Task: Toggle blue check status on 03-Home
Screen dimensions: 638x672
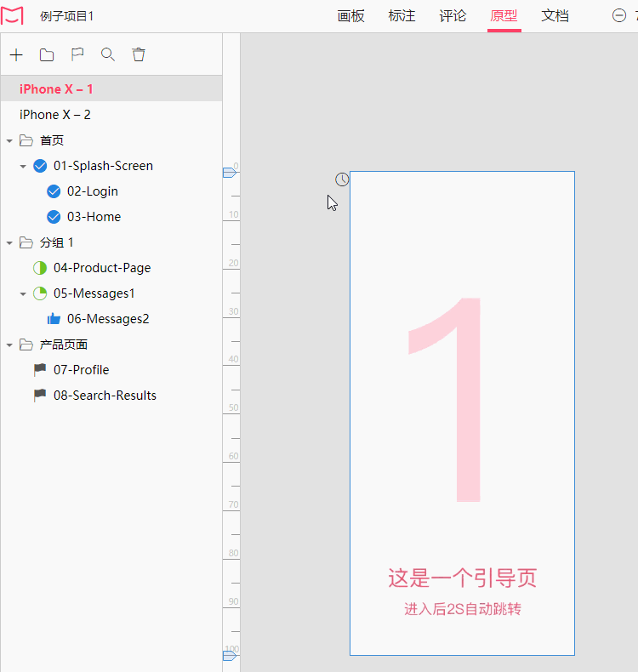Action: pyautogui.click(x=54, y=217)
